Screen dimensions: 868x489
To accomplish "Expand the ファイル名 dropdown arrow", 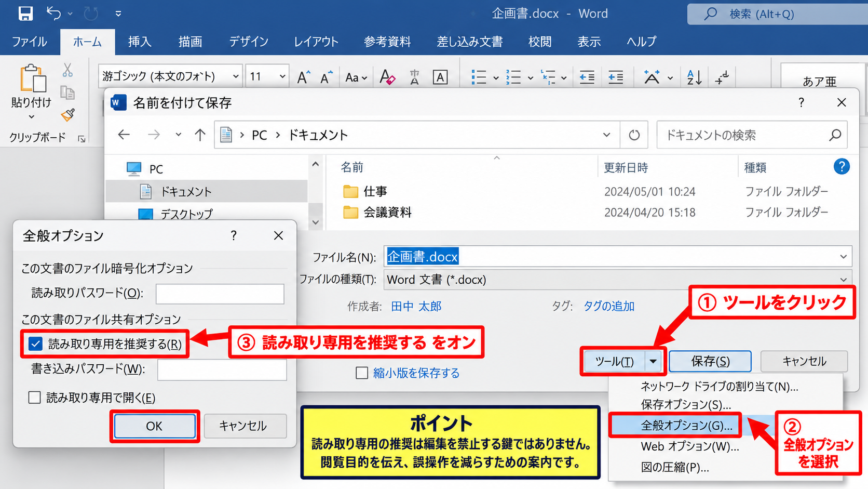I will click(843, 257).
